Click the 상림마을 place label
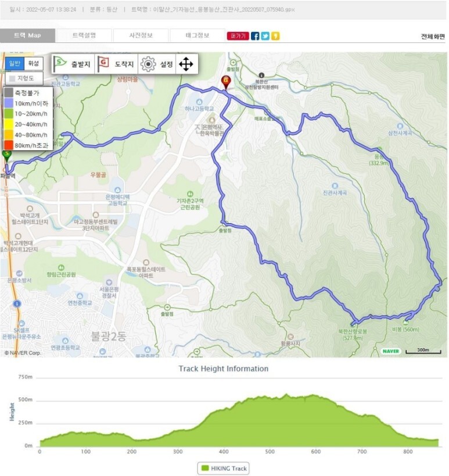Viewport: 449px width, 476px height. (x=127, y=80)
